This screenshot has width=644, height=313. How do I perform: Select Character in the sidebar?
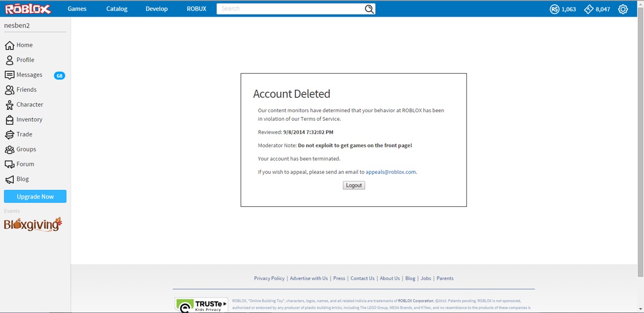[30, 105]
